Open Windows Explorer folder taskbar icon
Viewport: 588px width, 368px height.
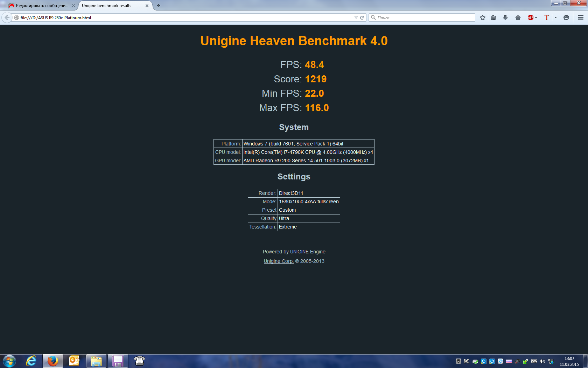tap(96, 361)
